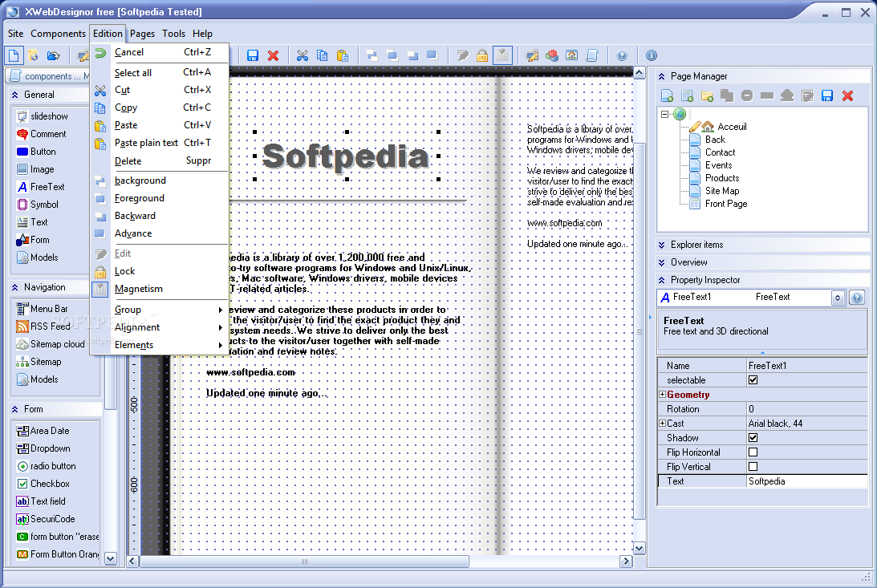Click the blue info icon in main toolbar

coord(651,55)
